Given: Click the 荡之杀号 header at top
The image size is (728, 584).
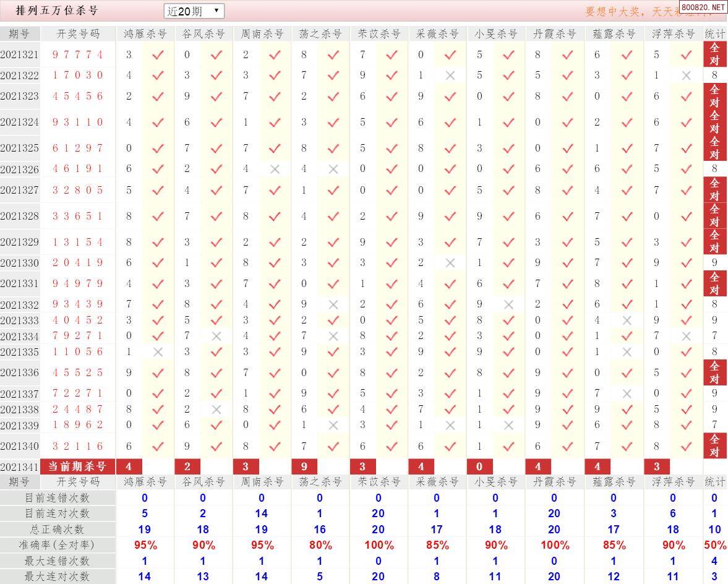Looking at the screenshot, I should (x=320, y=34).
